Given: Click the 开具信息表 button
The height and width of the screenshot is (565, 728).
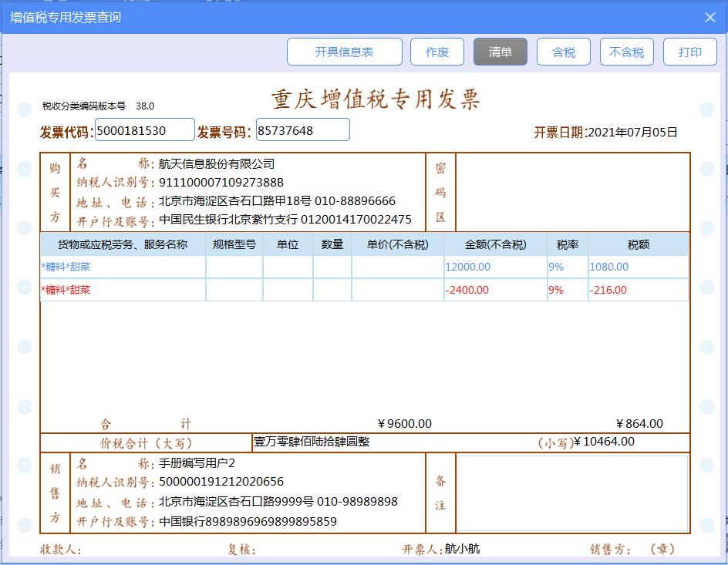Looking at the screenshot, I should [345, 52].
